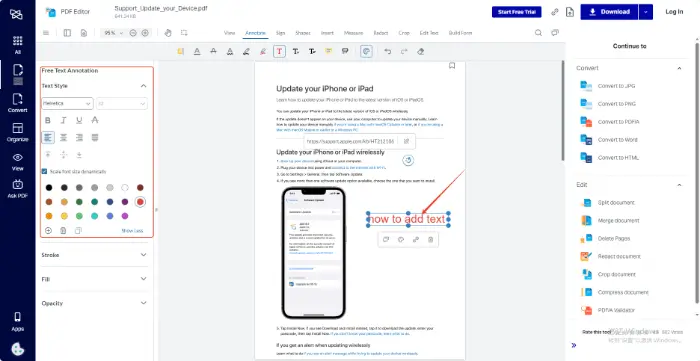Open the document search magnifier
Viewport: 700px width, 361px height.
538,33
